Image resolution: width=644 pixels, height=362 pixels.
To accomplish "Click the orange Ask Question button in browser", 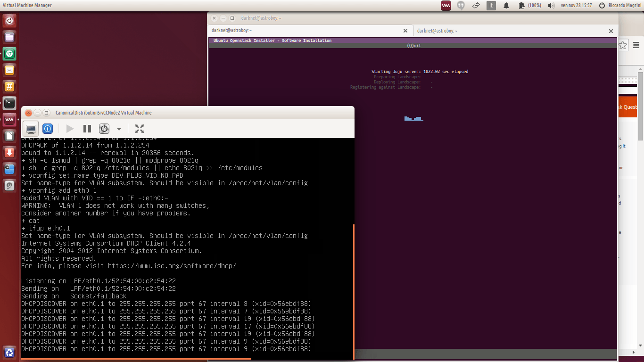I will 627,107.
